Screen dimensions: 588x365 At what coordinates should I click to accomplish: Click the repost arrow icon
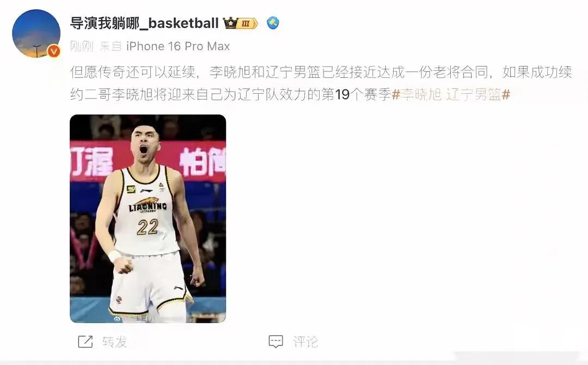(85, 342)
